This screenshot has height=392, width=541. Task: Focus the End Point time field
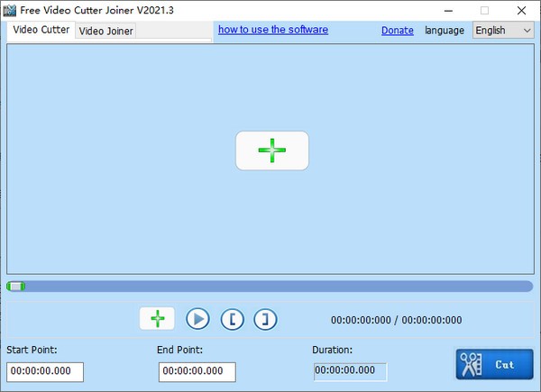click(197, 371)
